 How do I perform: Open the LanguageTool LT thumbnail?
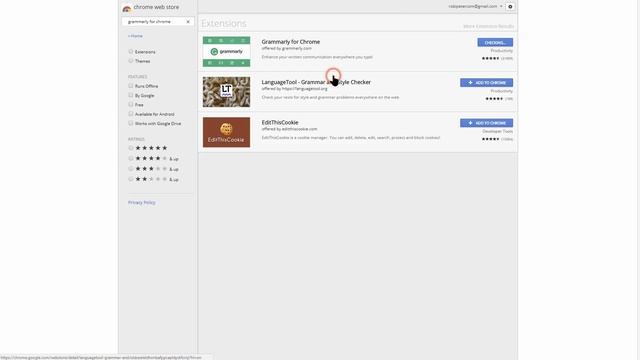coord(227,92)
